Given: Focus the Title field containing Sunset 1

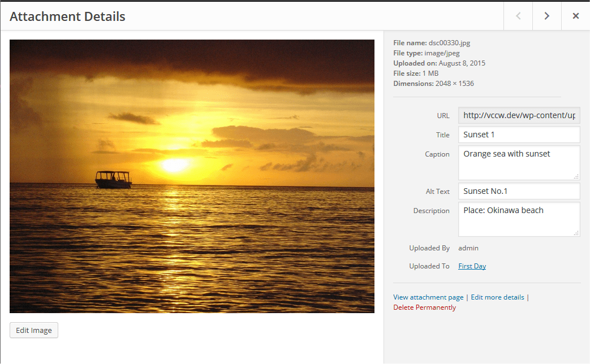Looking at the screenshot, I should tap(519, 135).
